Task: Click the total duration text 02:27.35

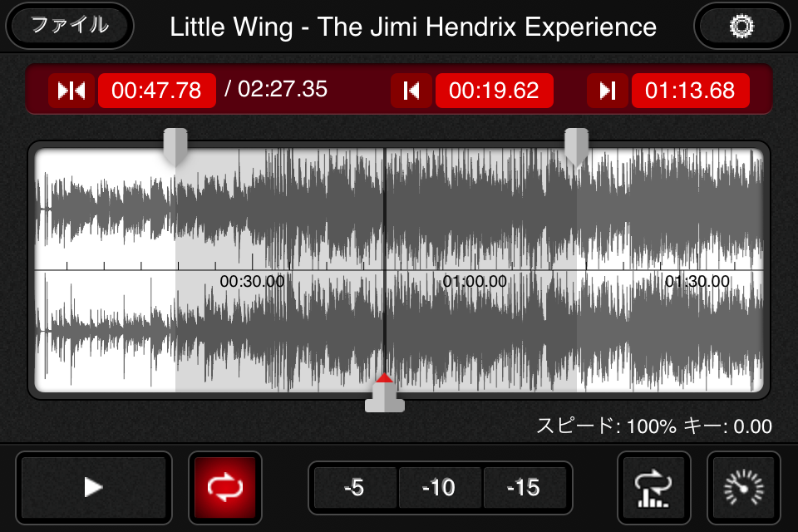Action: (x=283, y=90)
